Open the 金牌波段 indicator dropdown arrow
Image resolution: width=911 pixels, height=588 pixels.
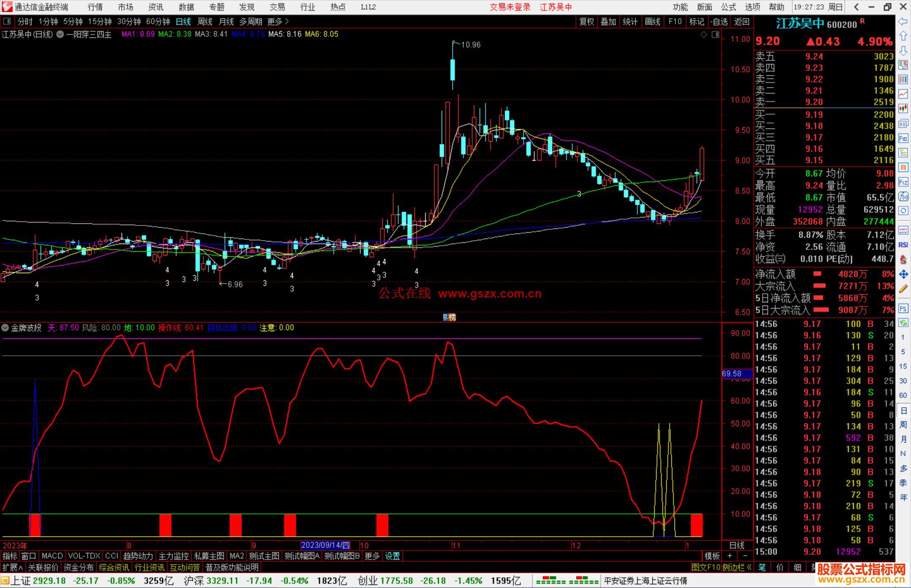5,328
